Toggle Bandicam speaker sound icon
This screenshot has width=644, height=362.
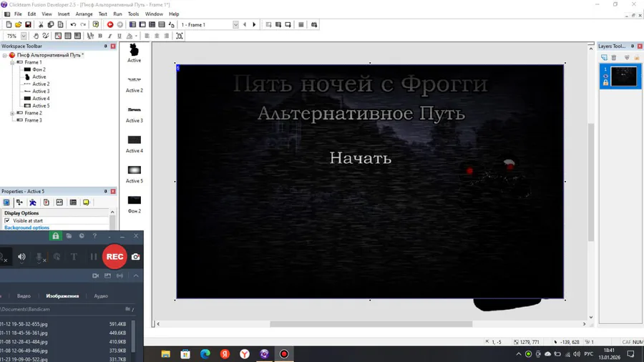(21, 257)
